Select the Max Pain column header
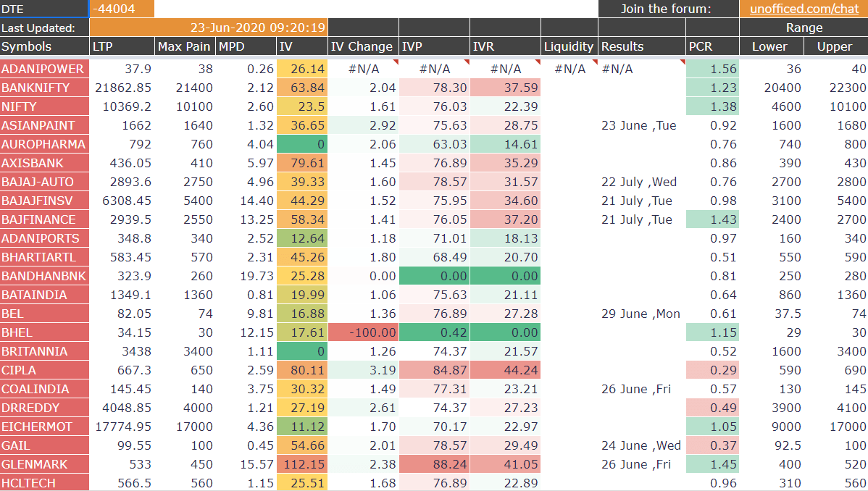This screenshot has height=491, width=868. tap(185, 46)
